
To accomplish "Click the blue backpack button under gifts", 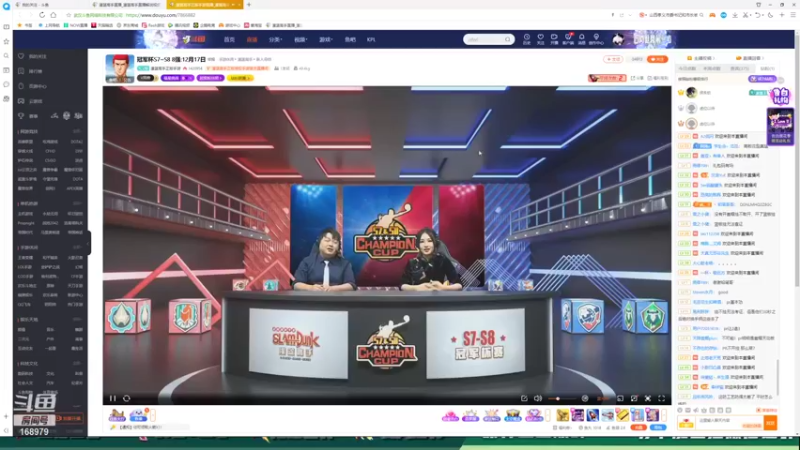I will [658, 428].
